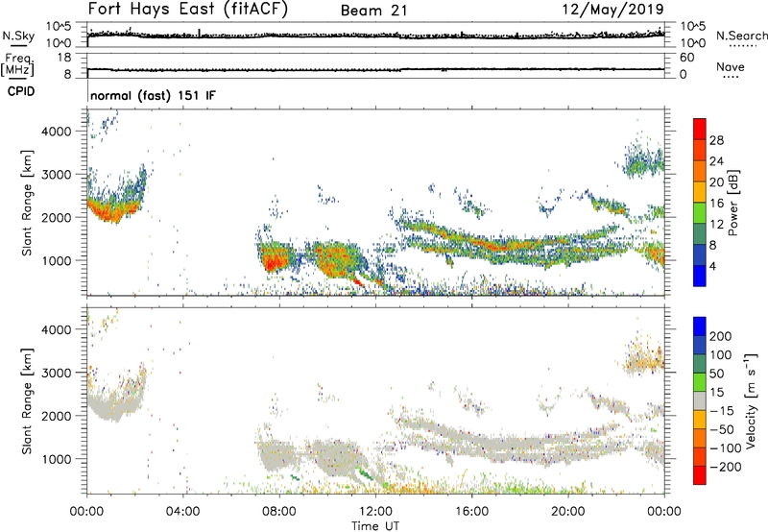Click '1000' on velocity panel range axis

[x=57, y=459]
